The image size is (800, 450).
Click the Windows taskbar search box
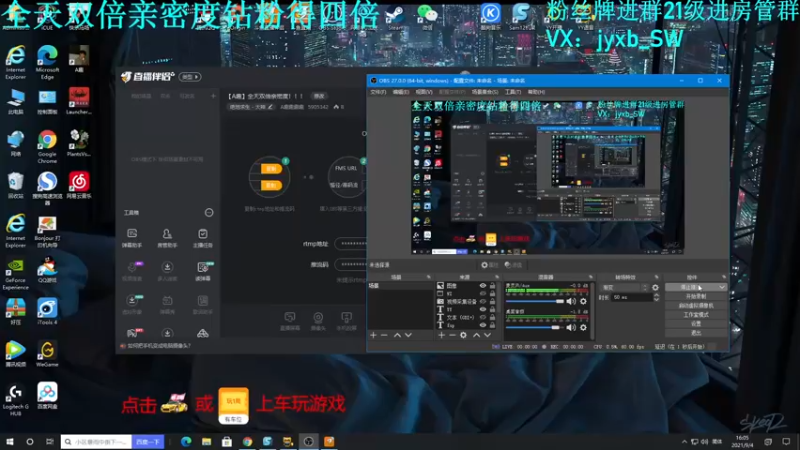pos(96,442)
